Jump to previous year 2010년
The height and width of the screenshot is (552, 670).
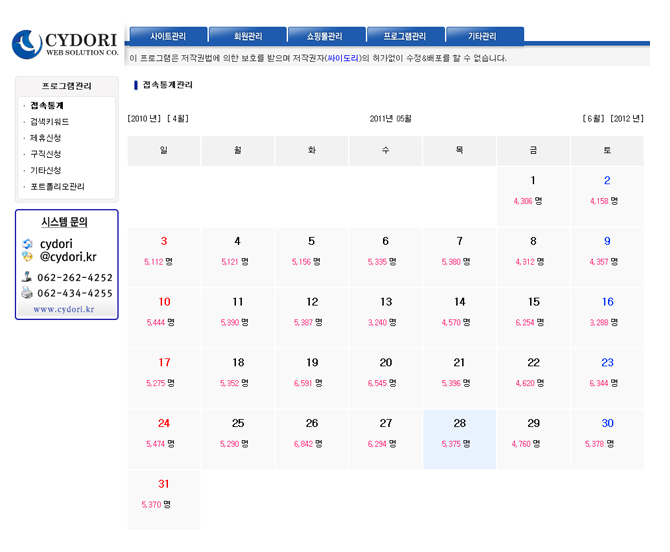point(144,119)
